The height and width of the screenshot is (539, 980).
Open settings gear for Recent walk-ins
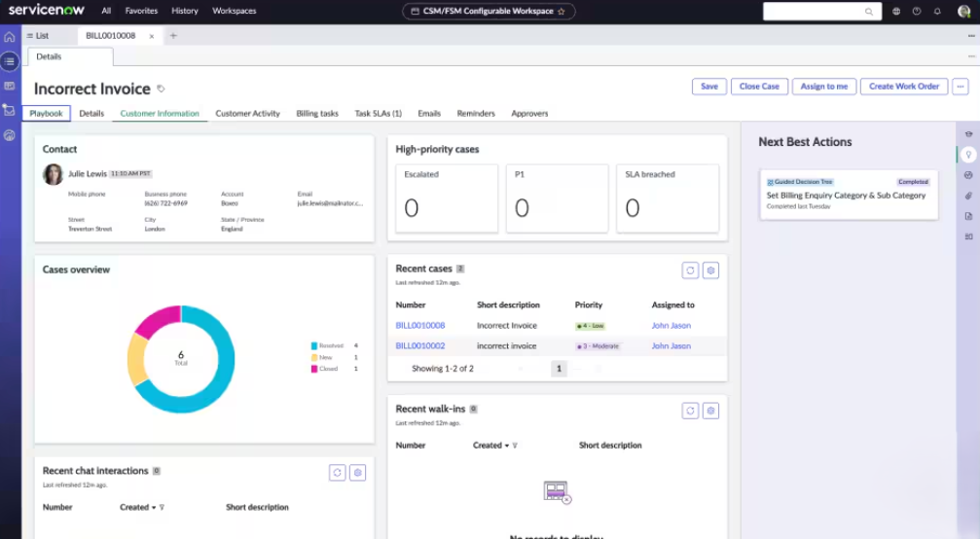point(710,411)
